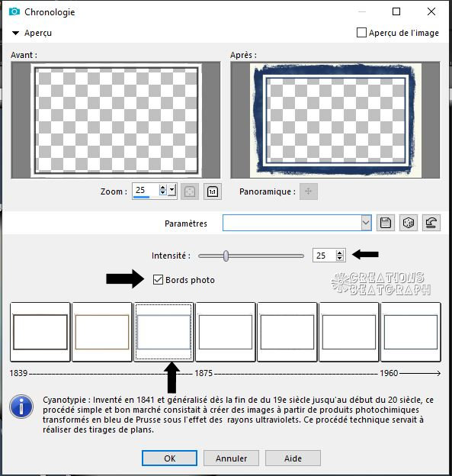Click the blue information icon
This screenshot has width=452, height=476.
(x=21, y=406)
